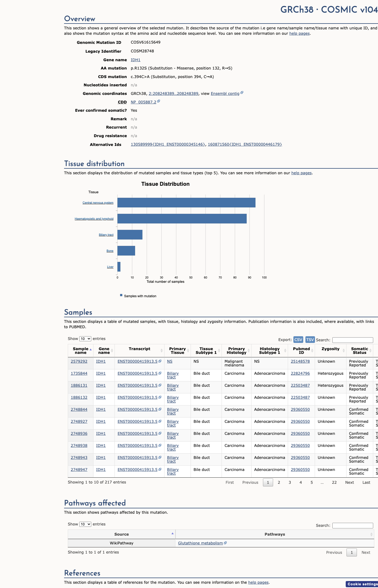The image size is (378, 588).
Task: Sort by Sample name column arrow
Action: tap(90, 350)
